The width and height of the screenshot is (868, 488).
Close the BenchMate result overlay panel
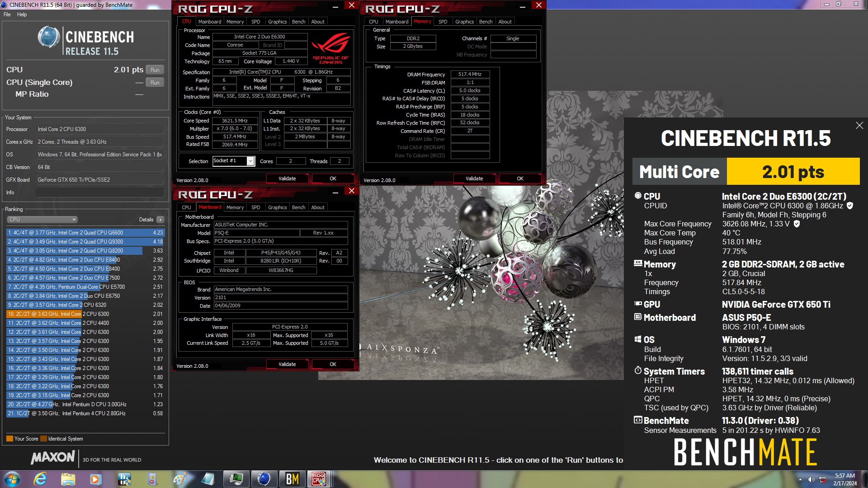click(859, 126)
